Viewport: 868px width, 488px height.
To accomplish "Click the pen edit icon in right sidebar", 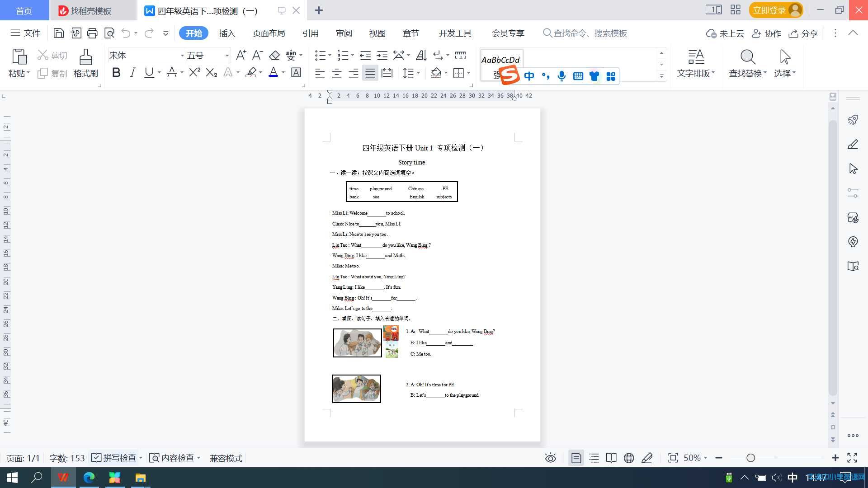I will point(853,144).
